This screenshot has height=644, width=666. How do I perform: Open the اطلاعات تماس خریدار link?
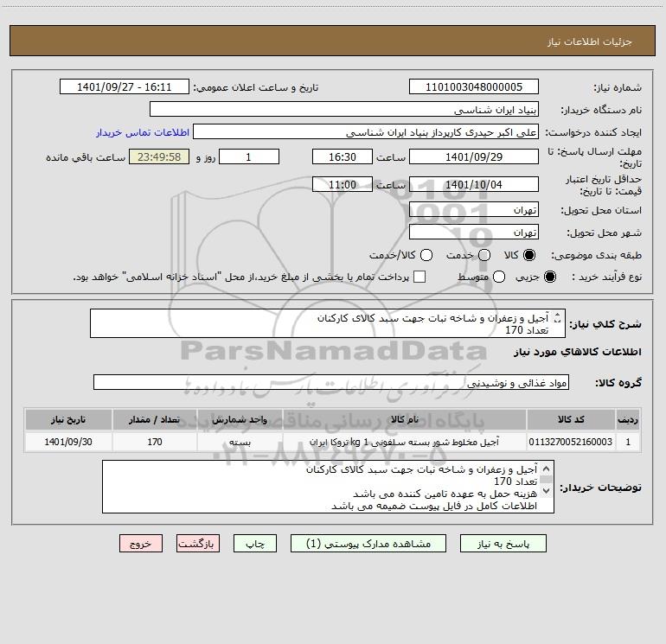coord(143,132)
